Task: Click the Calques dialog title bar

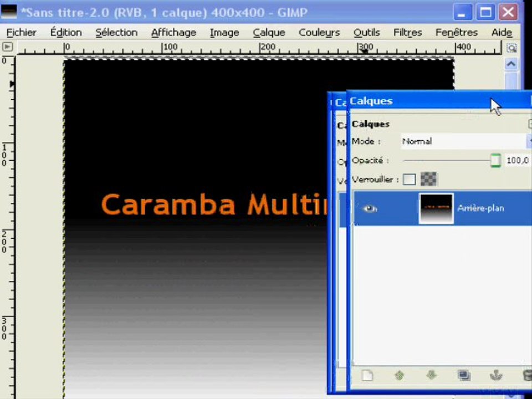Action: tap(439, 101)
